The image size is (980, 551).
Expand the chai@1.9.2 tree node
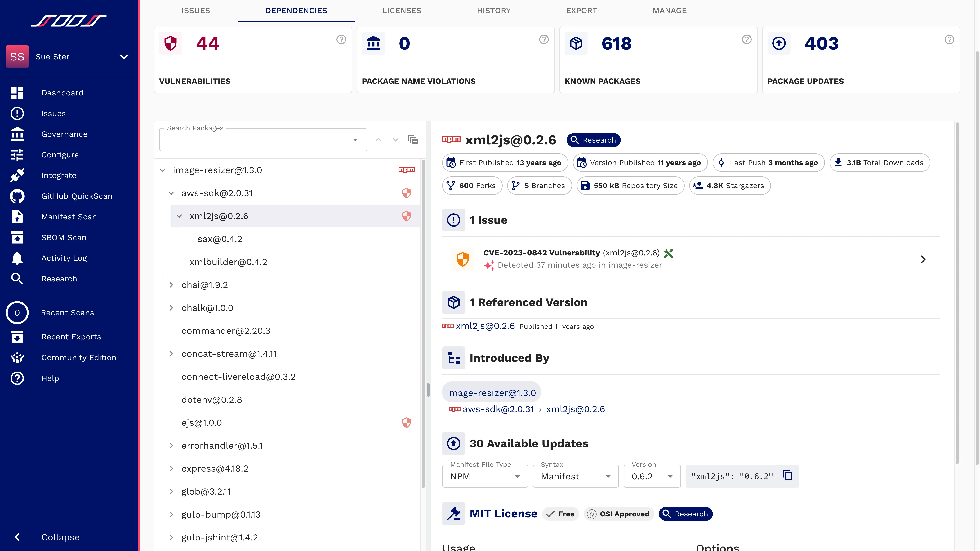[171, 285]
